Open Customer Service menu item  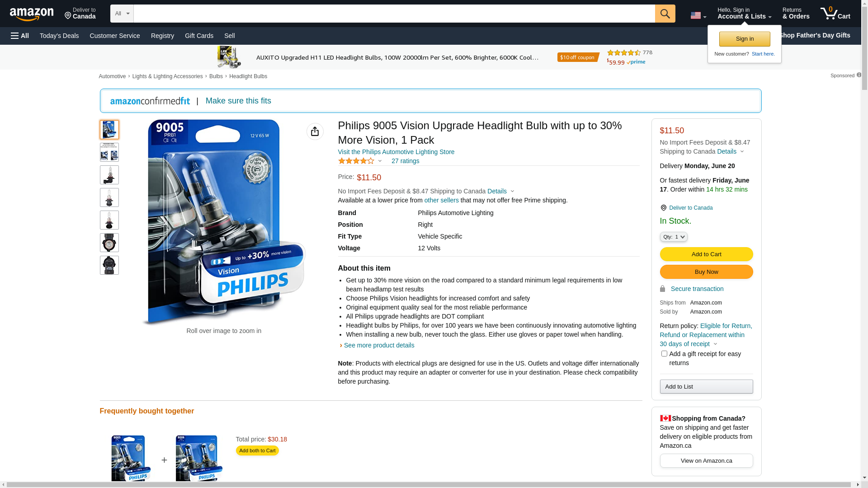click(115, 36)
